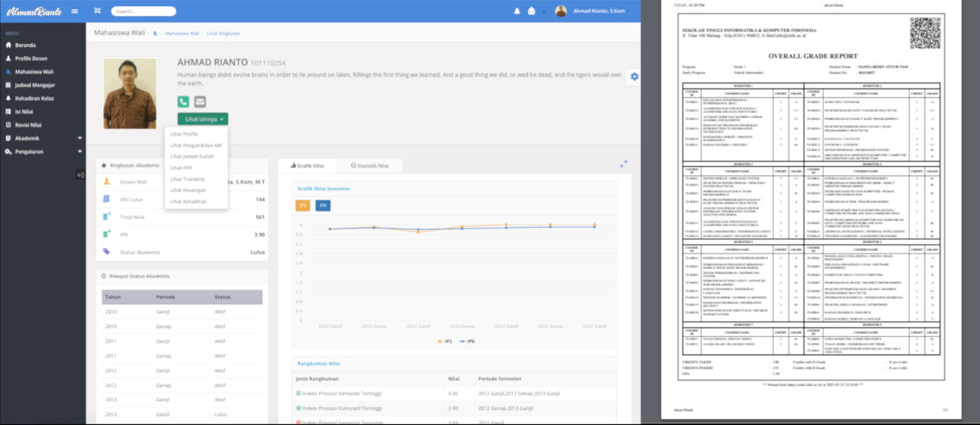The height and width of the screenshot is (425, 980).
Task: Click the Isi Nilai grid icon
Action: (8, 112)
